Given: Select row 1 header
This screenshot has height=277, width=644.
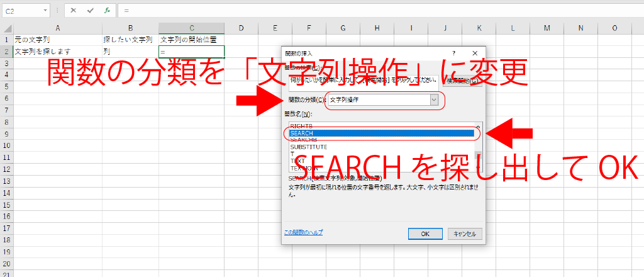Looking at the screenshot, I should click(x=7, y=39).
